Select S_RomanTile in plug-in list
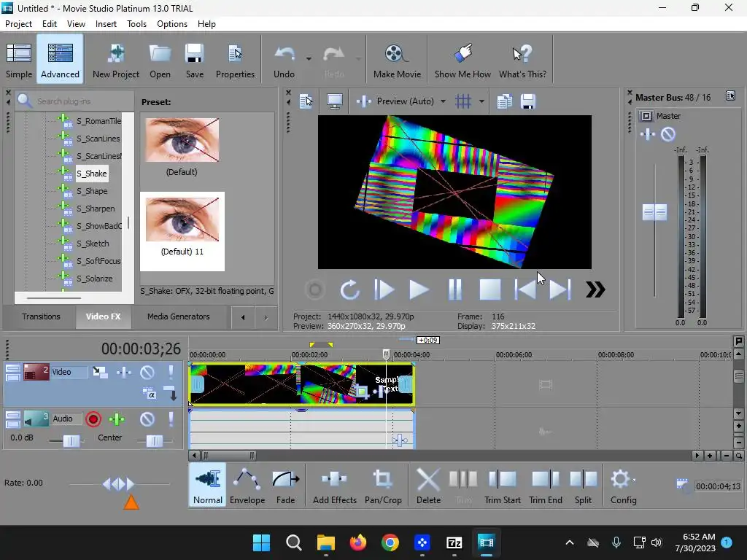 (x=98, y=121)
